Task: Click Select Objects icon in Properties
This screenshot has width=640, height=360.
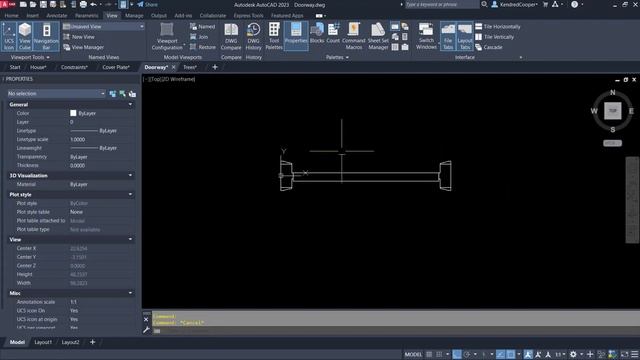Action: click(122, 94)
